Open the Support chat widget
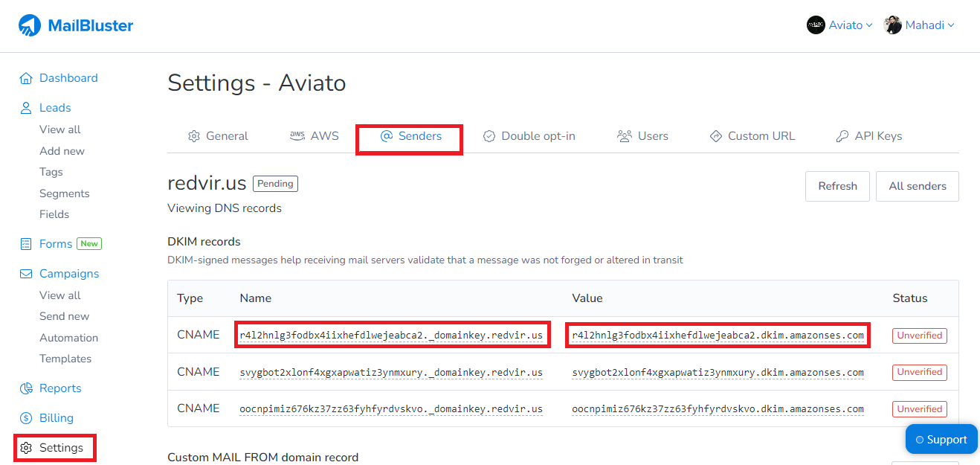The width and height of the screenshot is (980, 465). 941,439
